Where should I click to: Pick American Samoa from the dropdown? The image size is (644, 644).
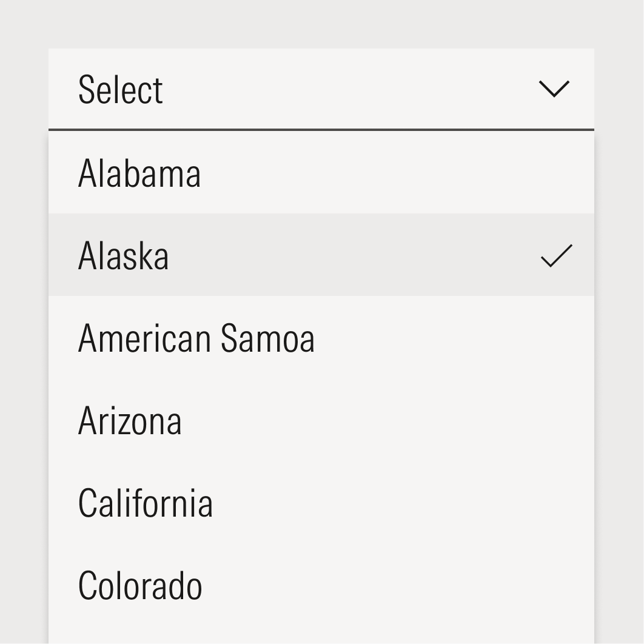[x=321, y=338]
